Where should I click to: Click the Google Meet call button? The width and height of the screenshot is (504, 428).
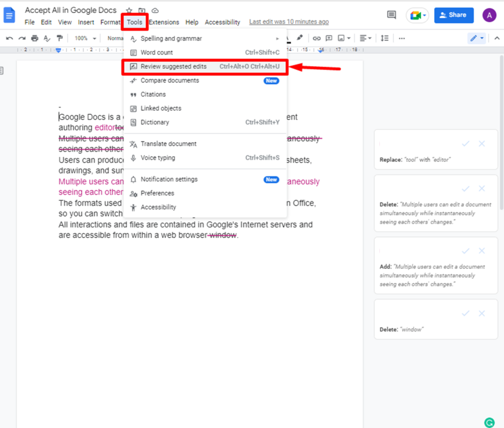[417, 15]
